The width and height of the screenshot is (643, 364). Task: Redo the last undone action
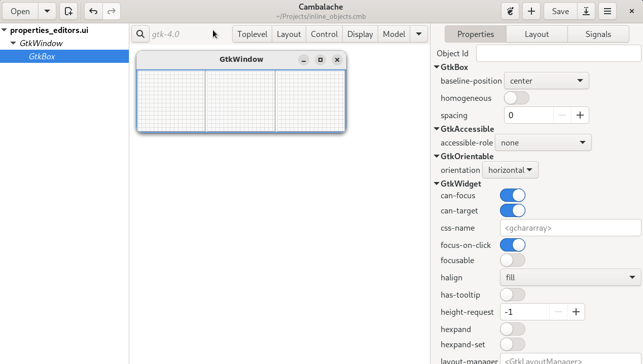click(112, 11)
